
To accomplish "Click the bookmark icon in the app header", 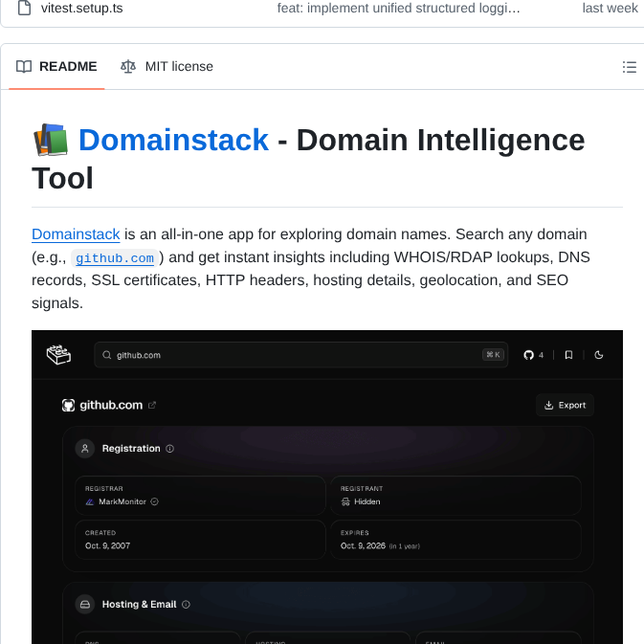I will pyautogui.click(x=568, y=355).
